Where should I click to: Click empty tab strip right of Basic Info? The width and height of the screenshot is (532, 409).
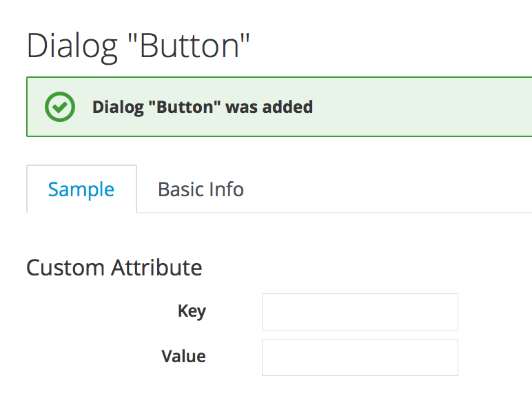click(x=386, y=189)
